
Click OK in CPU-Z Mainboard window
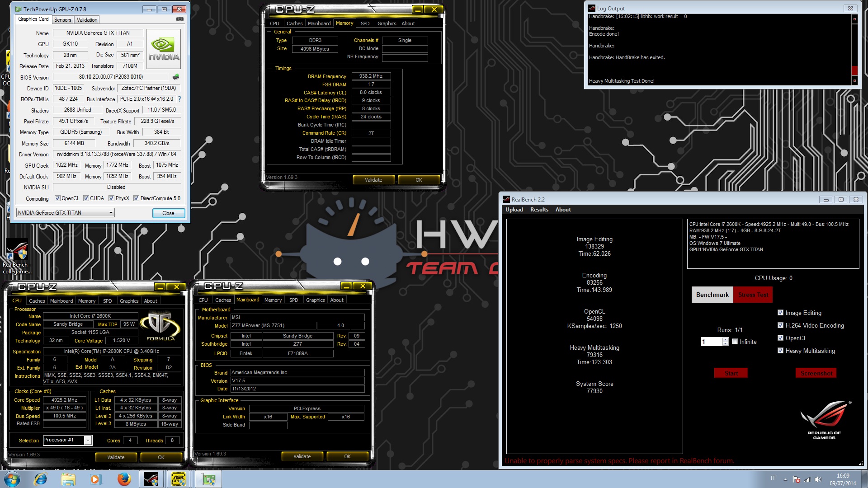pos(347,456)
